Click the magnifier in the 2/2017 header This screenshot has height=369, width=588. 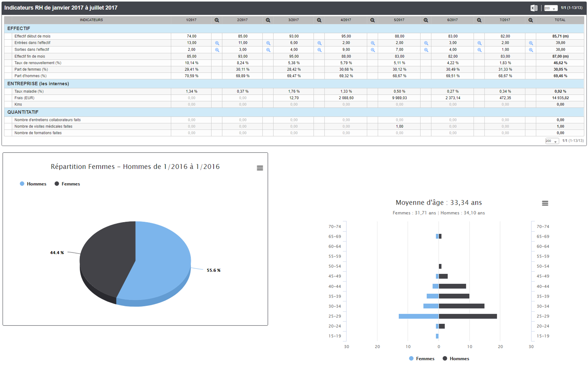click(268, 20)
